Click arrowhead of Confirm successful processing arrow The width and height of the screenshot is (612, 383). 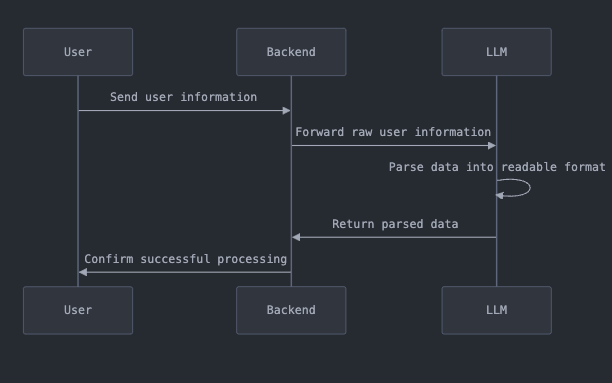(x=83, y=272)
